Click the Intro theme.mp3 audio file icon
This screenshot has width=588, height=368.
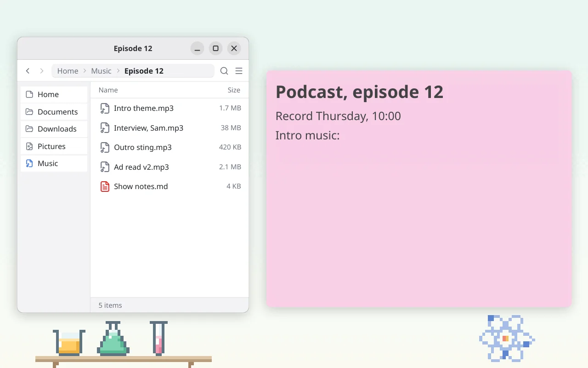[x=105, y=109]
